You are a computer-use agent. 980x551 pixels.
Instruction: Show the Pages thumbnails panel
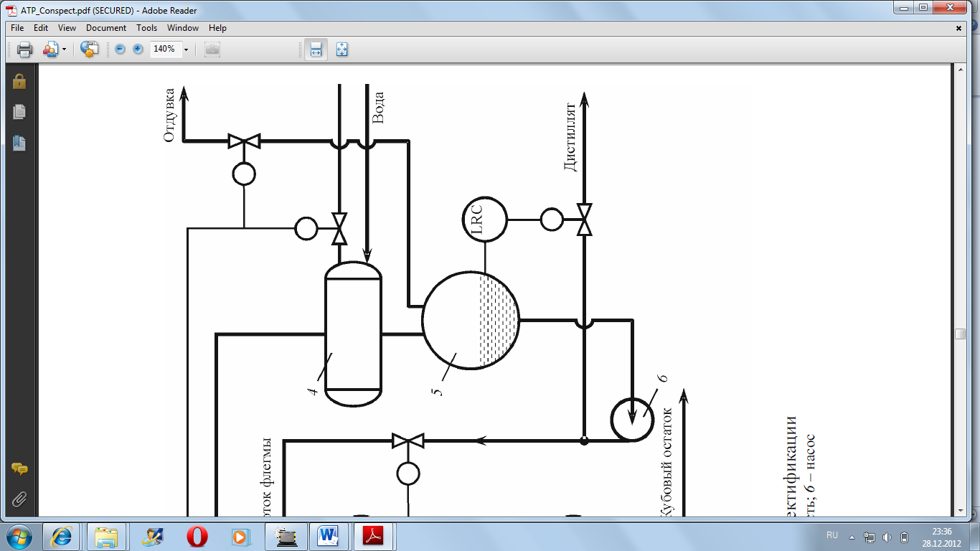19,112
